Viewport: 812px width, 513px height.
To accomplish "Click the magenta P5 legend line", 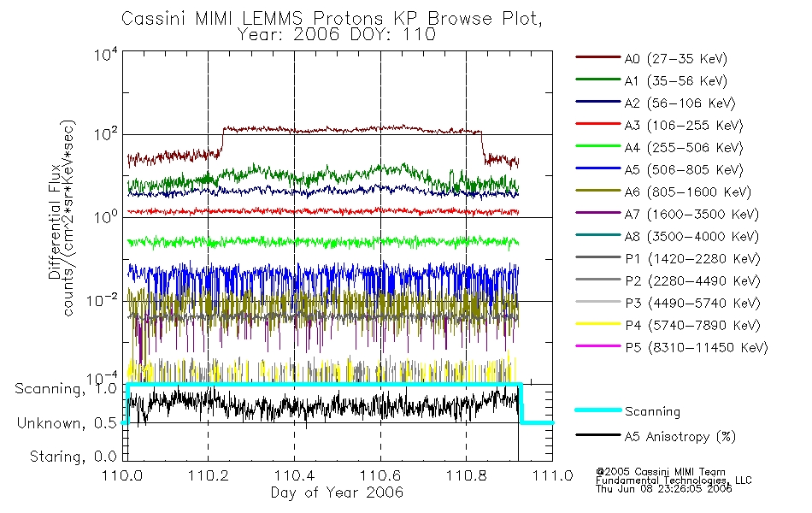I will pyautogui.click(x=598, y=346).
